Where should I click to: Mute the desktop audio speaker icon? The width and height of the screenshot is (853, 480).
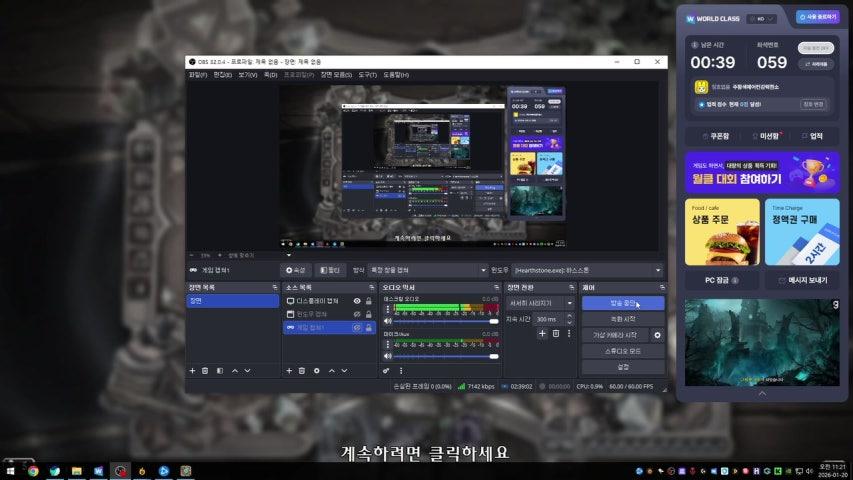click(x=387, y=321)
